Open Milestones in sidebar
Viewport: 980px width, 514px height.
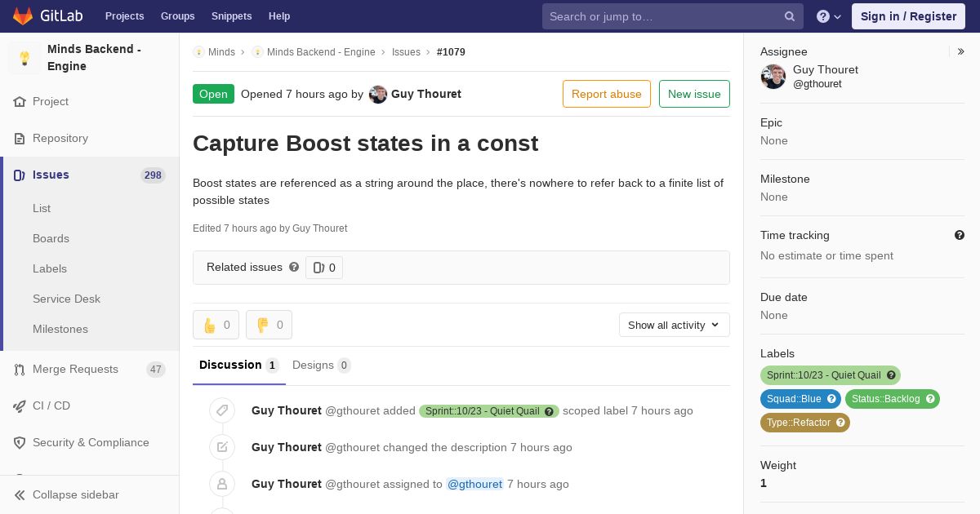click(x=60, y=329)
